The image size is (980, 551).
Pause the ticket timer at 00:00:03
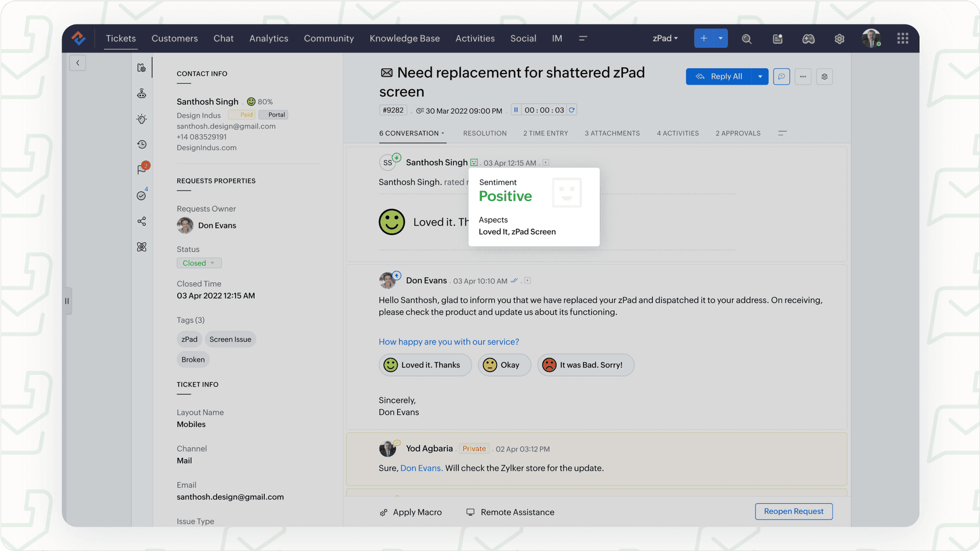click(x=516, y=109)
